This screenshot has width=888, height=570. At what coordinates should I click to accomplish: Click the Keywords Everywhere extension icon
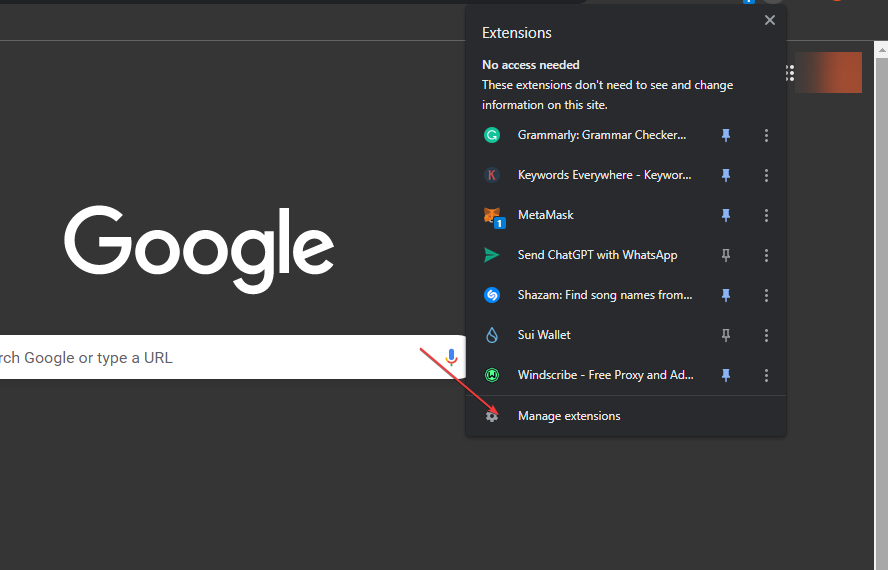tap(492, 175)
